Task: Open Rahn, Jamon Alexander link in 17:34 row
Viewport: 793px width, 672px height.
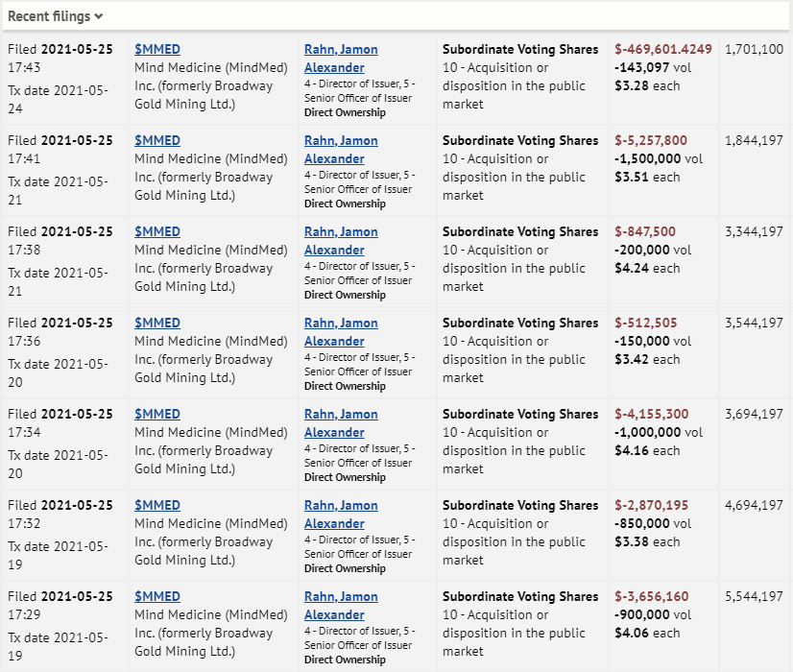Action: 341,422
